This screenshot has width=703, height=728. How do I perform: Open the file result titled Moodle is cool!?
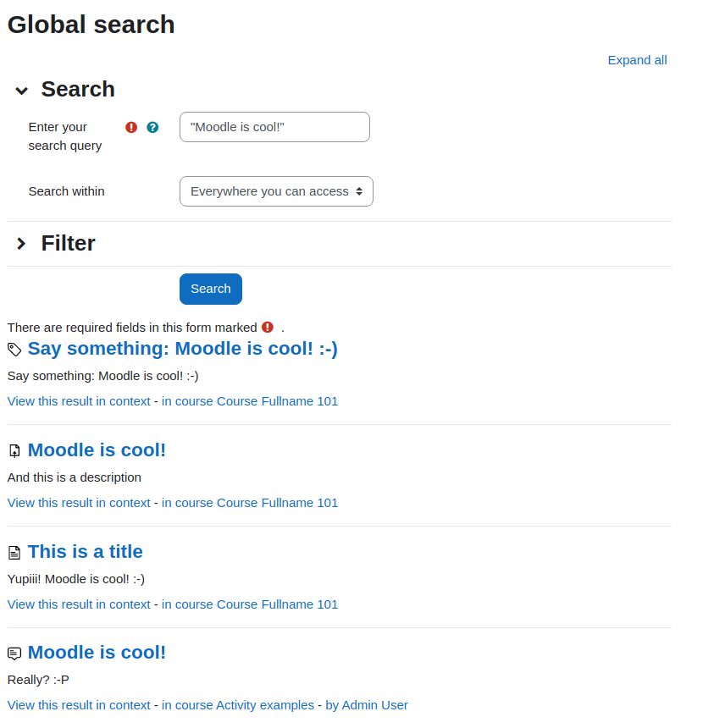[97, 450]
